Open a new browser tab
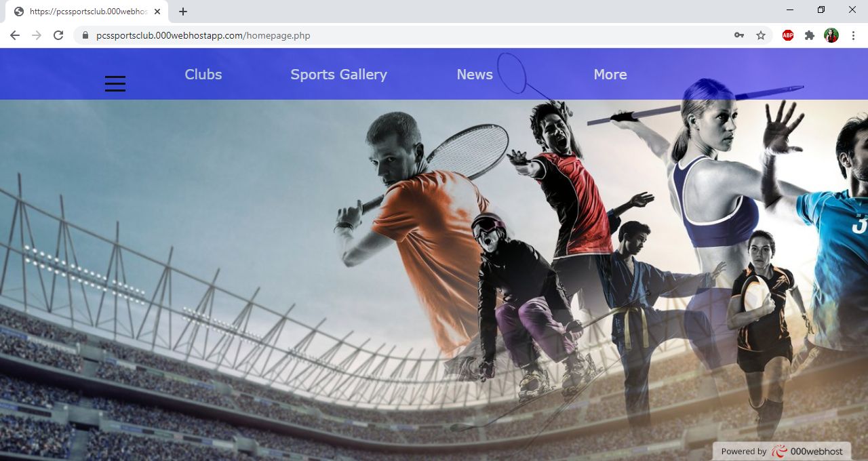 coord(182,11)
